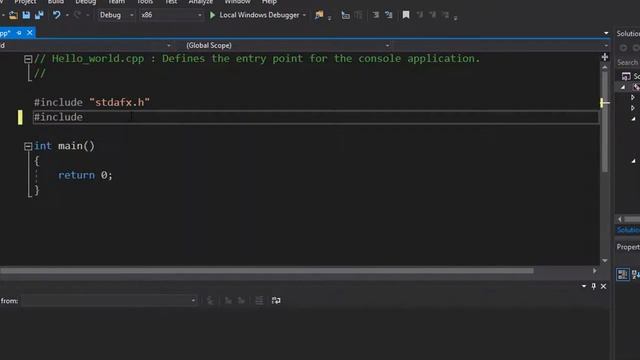Open the x86 platform dropdown
Screen dimensions: 640x360
pyautogui.click(x=171, y=15)
